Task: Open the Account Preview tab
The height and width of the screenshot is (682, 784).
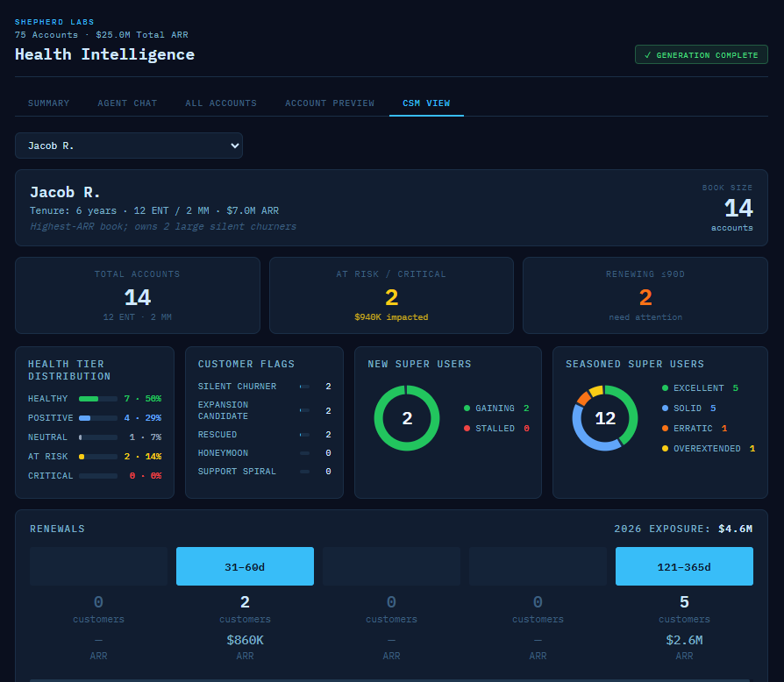Action: (330, 103)
